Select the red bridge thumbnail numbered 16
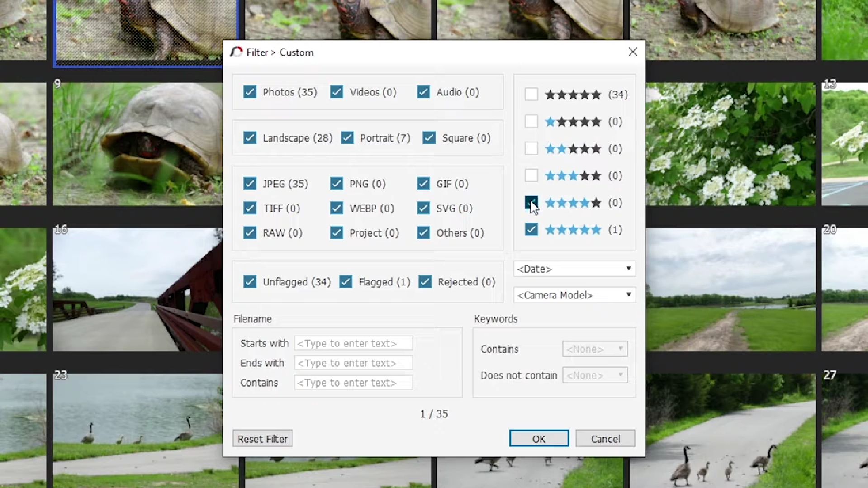 tap(138, 289)
